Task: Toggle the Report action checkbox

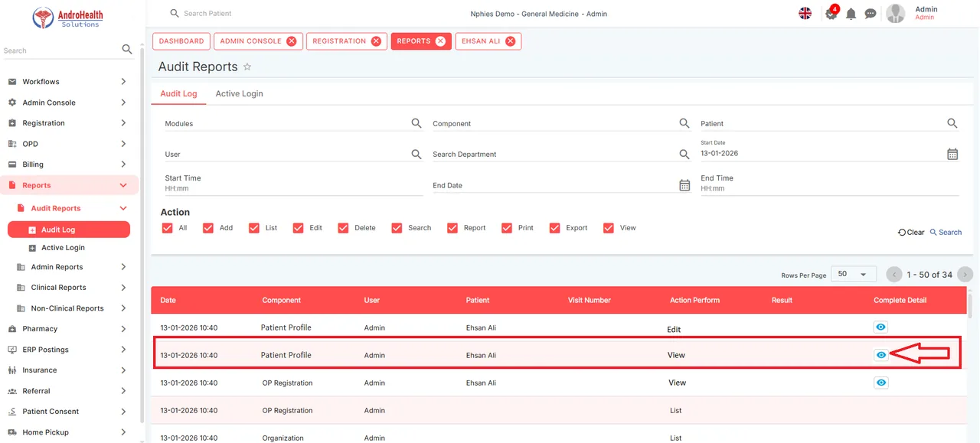Action: click(x=452, y=228)
